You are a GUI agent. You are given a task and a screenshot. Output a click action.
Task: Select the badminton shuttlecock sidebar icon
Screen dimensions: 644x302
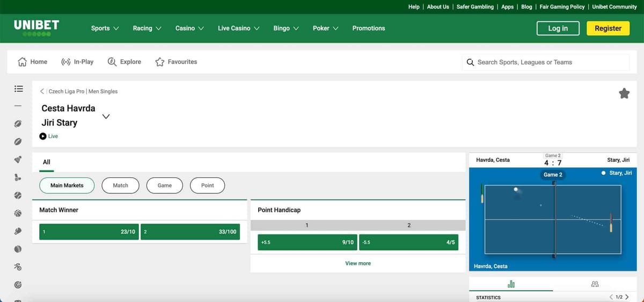click(x=18, y=160)
